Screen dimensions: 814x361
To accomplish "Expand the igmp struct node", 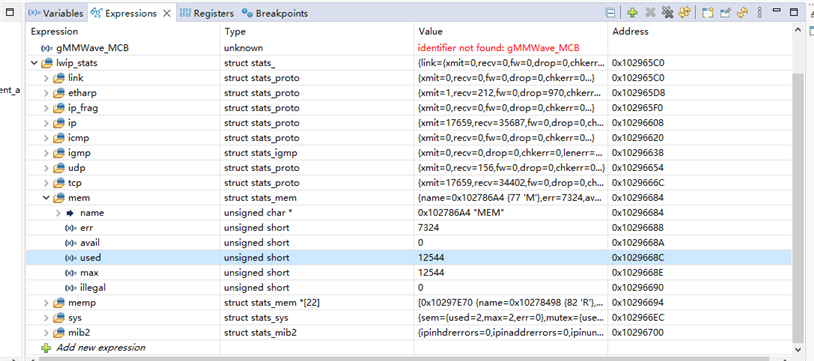I will [x=46, y=153].
